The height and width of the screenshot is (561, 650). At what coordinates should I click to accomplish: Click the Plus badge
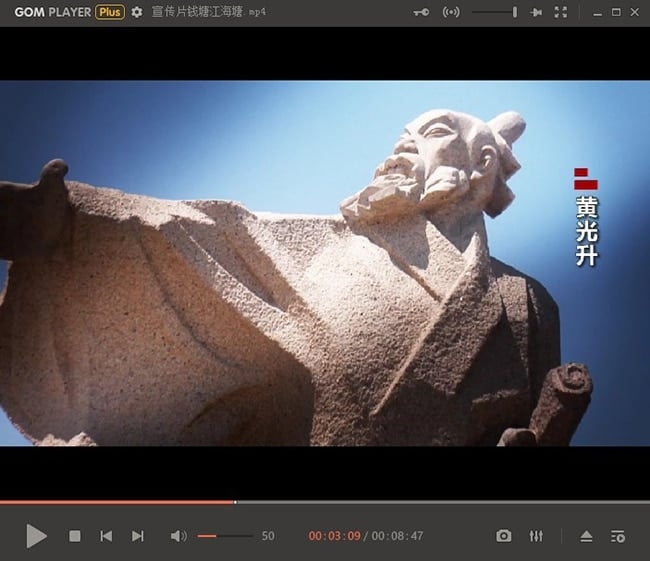coord(110,12)
